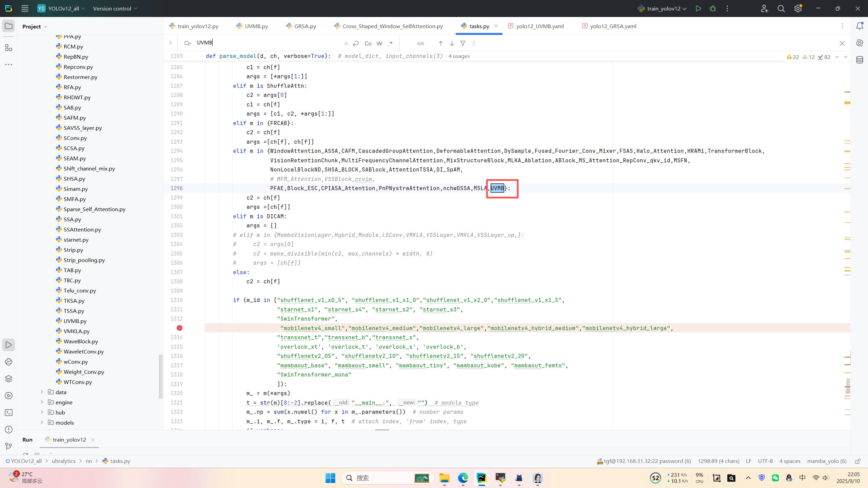Open the Problems tool window
The height and width of the screenshot is (488, 868).
click(8, 429)
